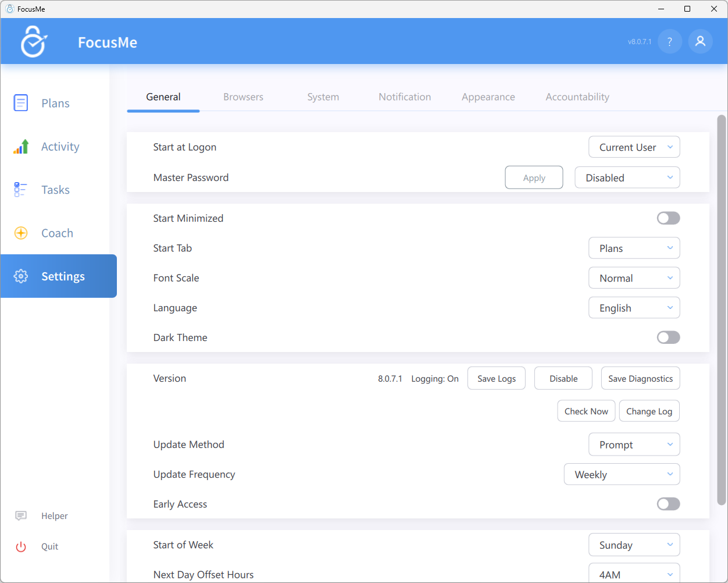Screen dimensions: 728x583
Task: Switch to the Browsers tab
Action: [243, 97]
